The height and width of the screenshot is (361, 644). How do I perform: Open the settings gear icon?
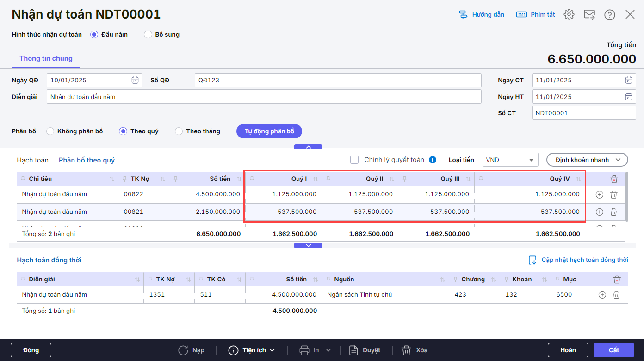pyautogui.click(x=569, y=15)
